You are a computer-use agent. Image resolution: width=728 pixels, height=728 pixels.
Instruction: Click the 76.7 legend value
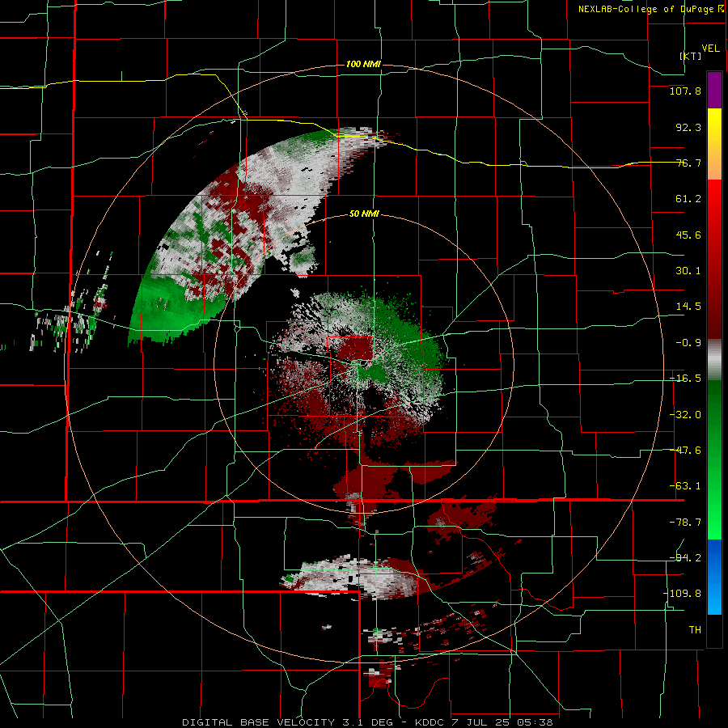pos(688,163)
